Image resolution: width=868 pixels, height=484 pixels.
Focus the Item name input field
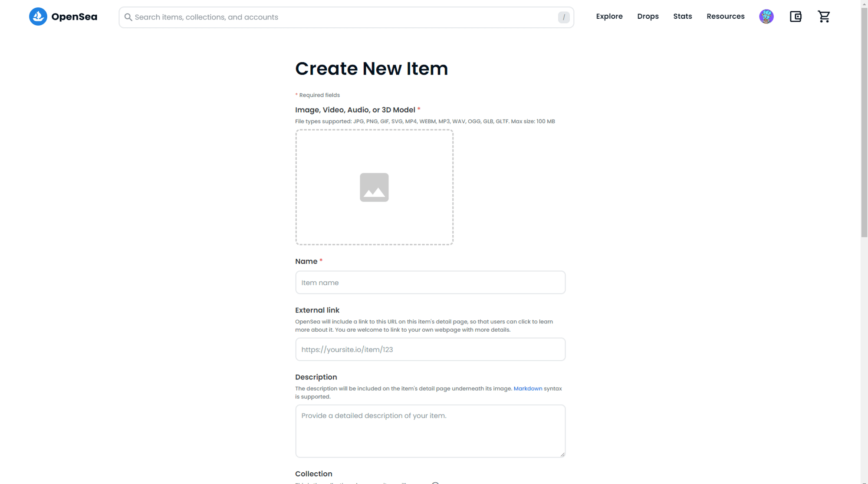coord(430,283)
